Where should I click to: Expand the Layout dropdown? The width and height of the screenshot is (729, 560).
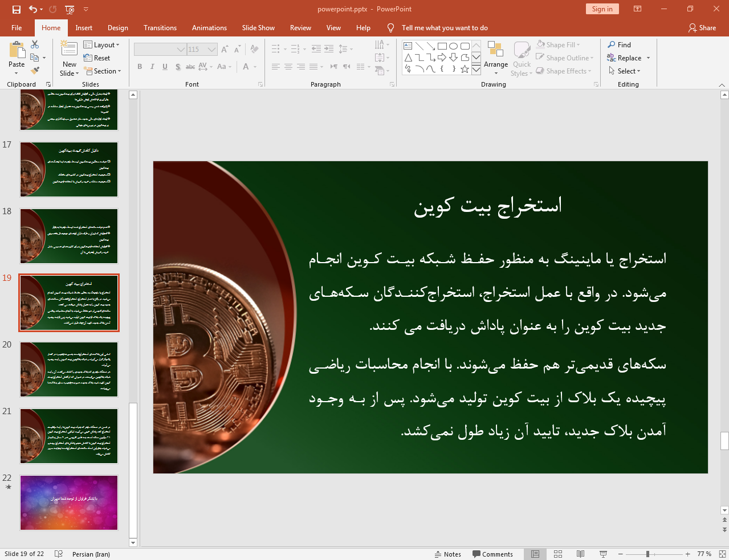click(x=101, y=44)
